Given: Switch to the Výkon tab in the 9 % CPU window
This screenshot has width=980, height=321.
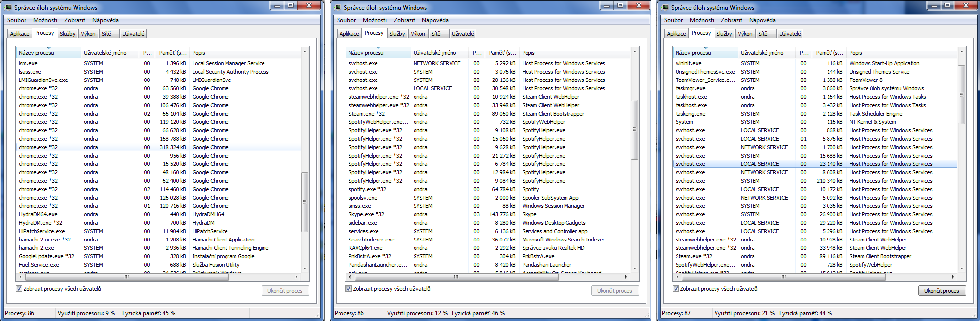Looking at the screenshot, I should pyautogui.click(x=88, y=34).
